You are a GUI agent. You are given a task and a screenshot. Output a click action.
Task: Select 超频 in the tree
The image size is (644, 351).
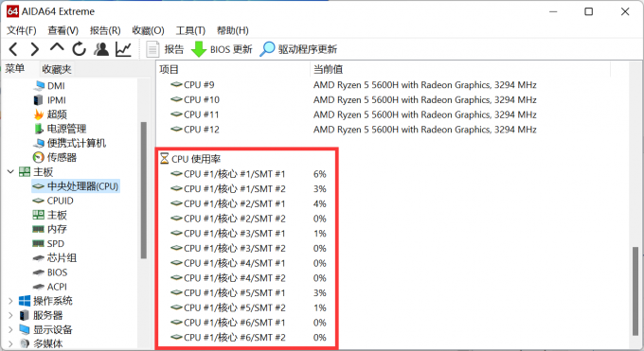click(50, 114)
